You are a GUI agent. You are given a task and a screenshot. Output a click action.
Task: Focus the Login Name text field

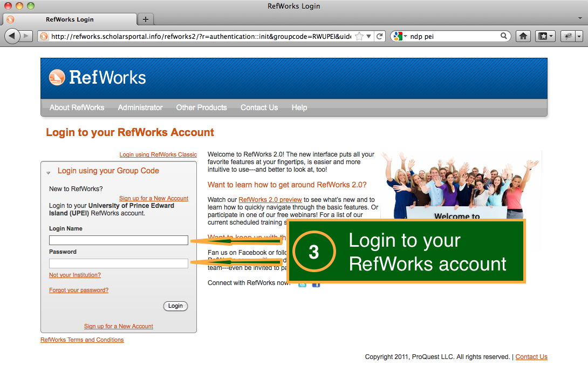point(119,240)
